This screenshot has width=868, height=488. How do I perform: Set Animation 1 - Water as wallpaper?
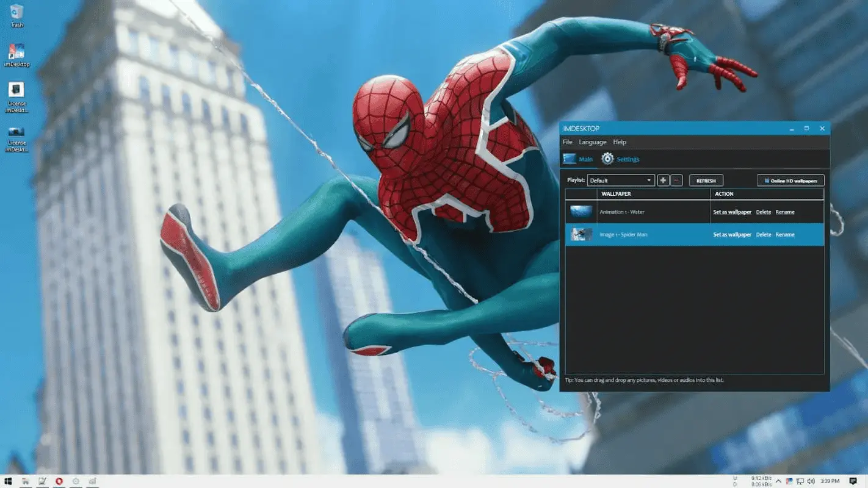[x=732, y=212]
